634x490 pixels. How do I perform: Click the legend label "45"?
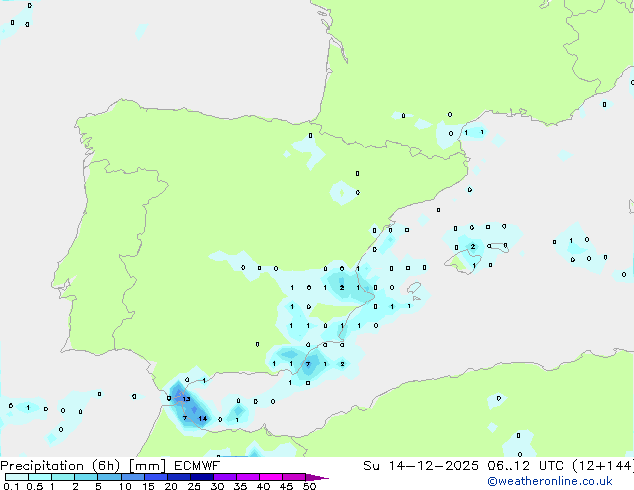point(286,486)
